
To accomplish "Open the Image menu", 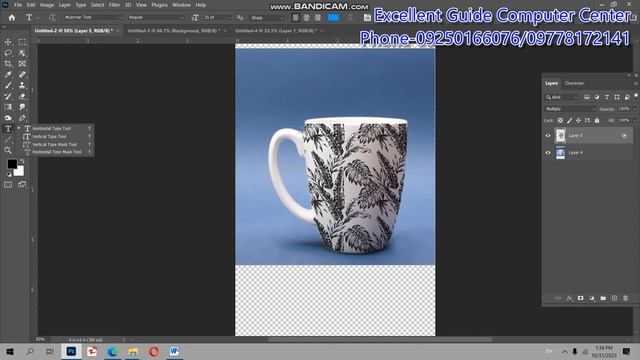I will click(47, 5).
